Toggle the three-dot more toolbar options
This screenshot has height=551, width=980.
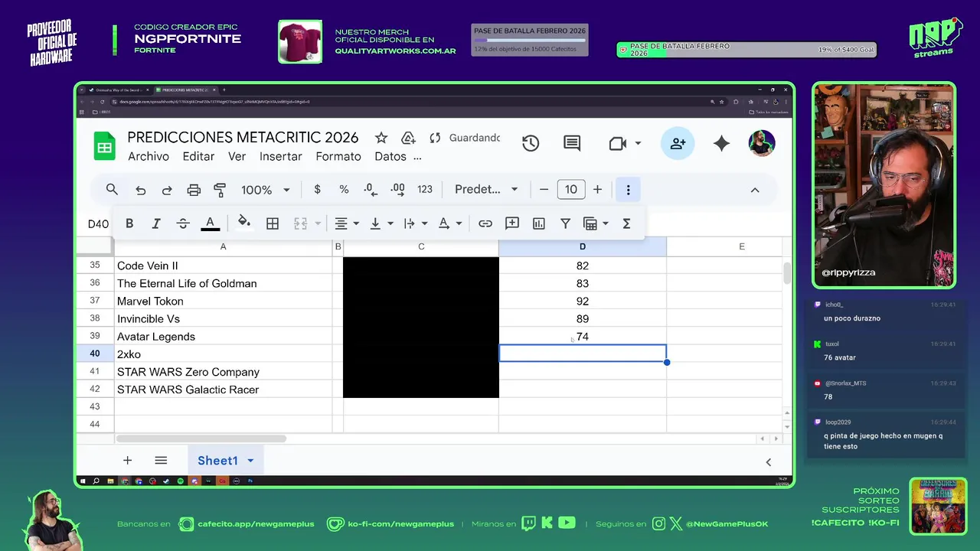[x=628, y=190]
